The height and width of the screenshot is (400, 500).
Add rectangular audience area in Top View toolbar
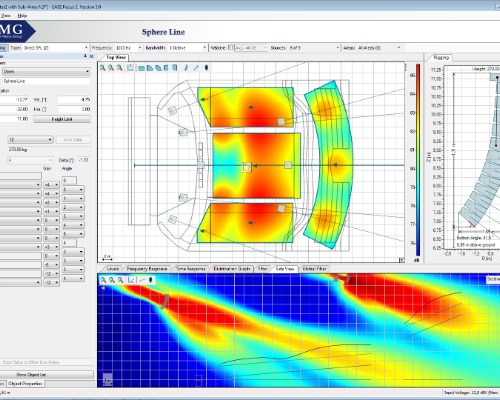(141, 68)
